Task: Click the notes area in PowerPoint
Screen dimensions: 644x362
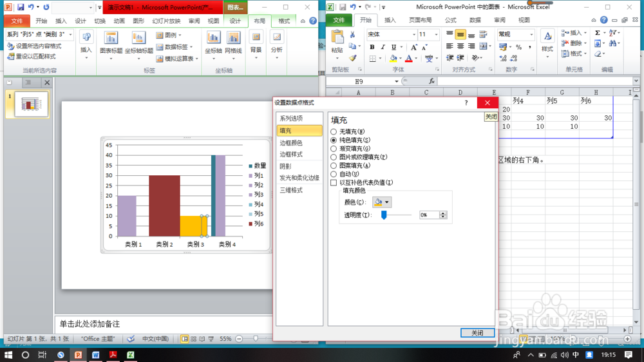Action: click(x=164, y=324)
